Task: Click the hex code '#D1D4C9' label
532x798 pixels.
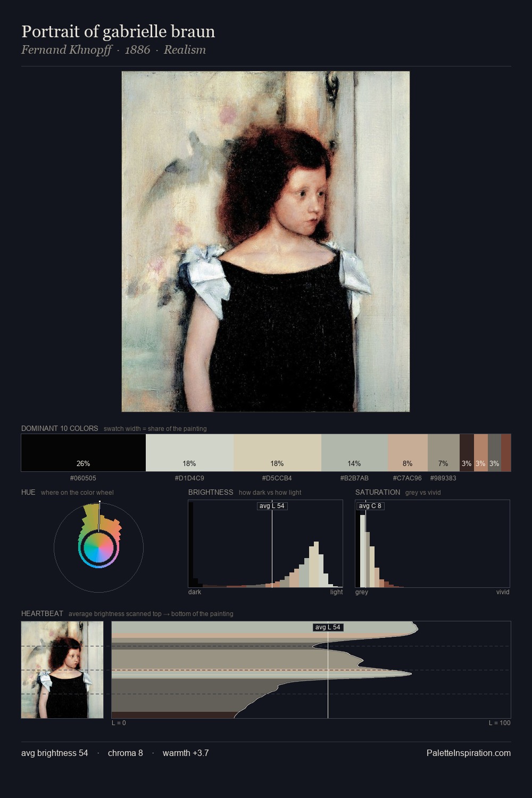Action: tap(189, 478)
